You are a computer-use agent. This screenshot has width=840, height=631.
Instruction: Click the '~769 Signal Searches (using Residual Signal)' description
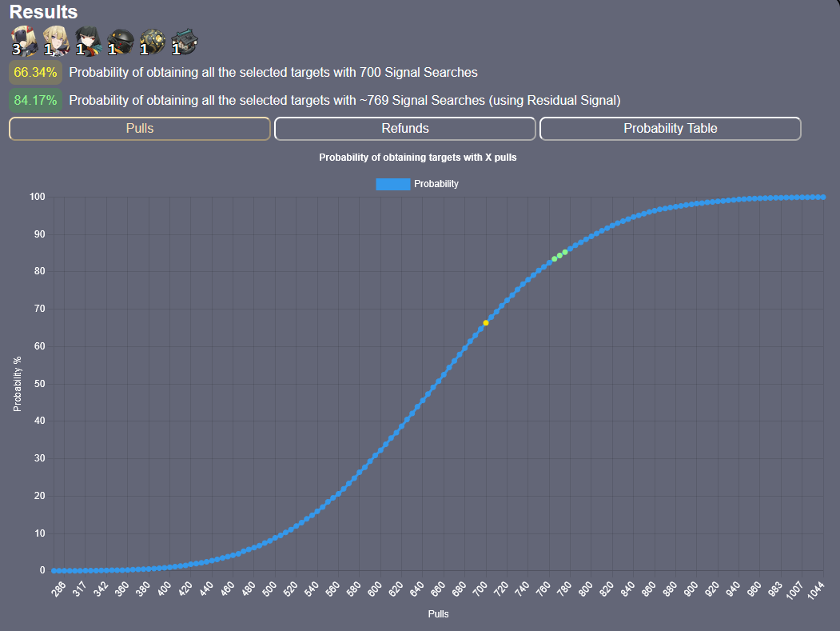tap(344, 100)
